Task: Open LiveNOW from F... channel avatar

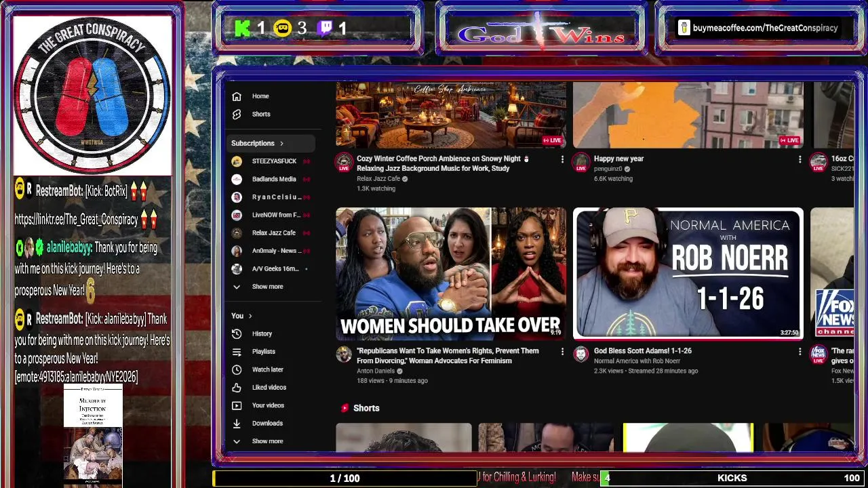Action: [237, 215]
